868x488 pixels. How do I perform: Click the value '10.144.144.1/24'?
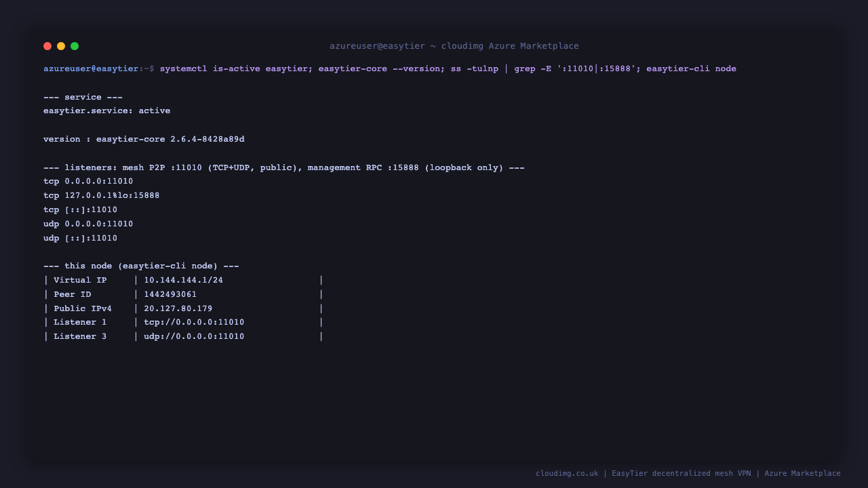point(183,280)
